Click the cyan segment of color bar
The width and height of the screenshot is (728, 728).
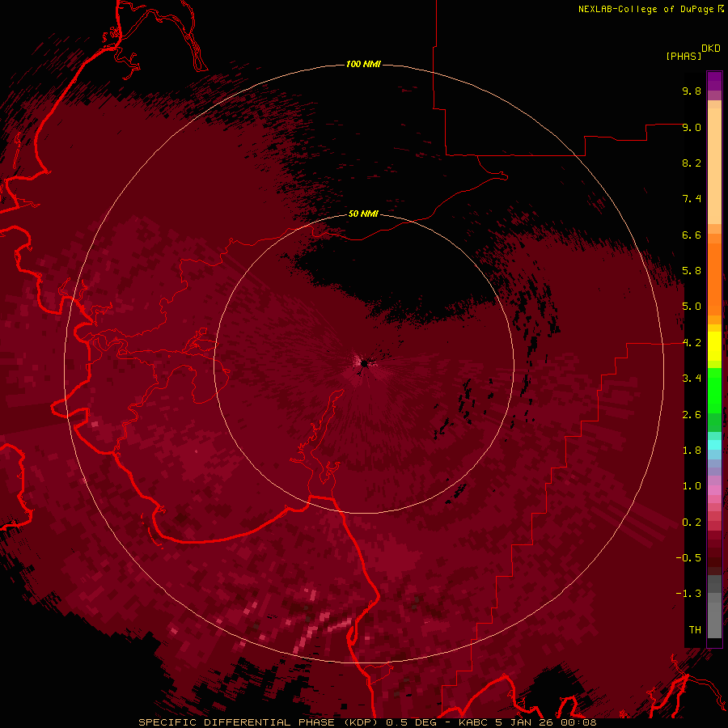tap(714, 445)
